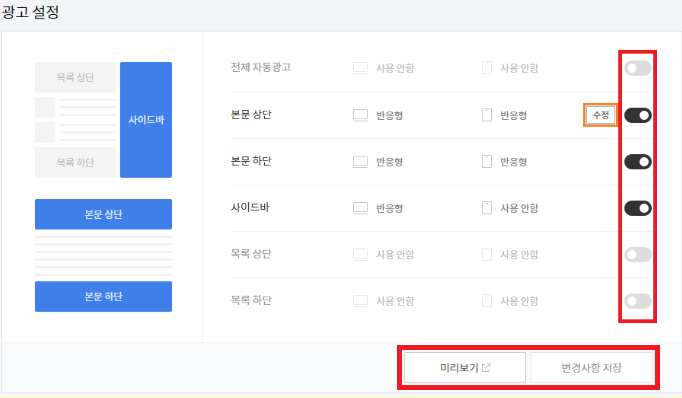The image size is (682, 398).
Task: Click the 사이드바 row label
Action: (250, 207)
